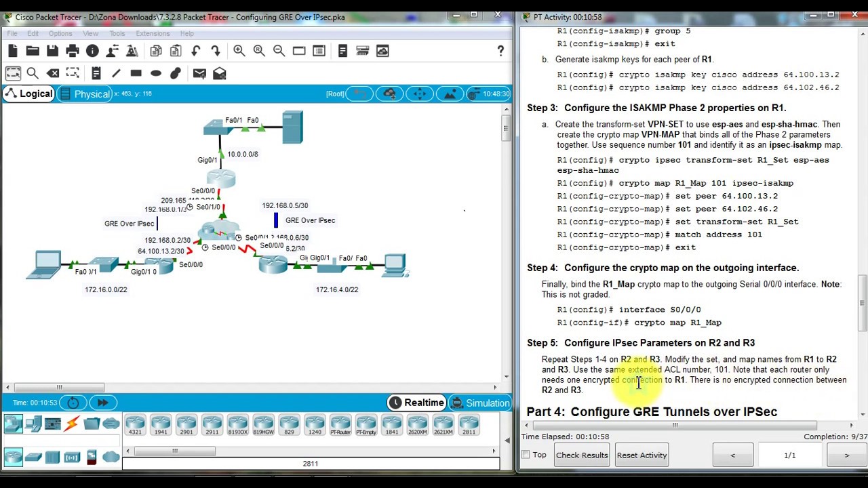Save the activity with the floppy icon

tap(52, 51)
